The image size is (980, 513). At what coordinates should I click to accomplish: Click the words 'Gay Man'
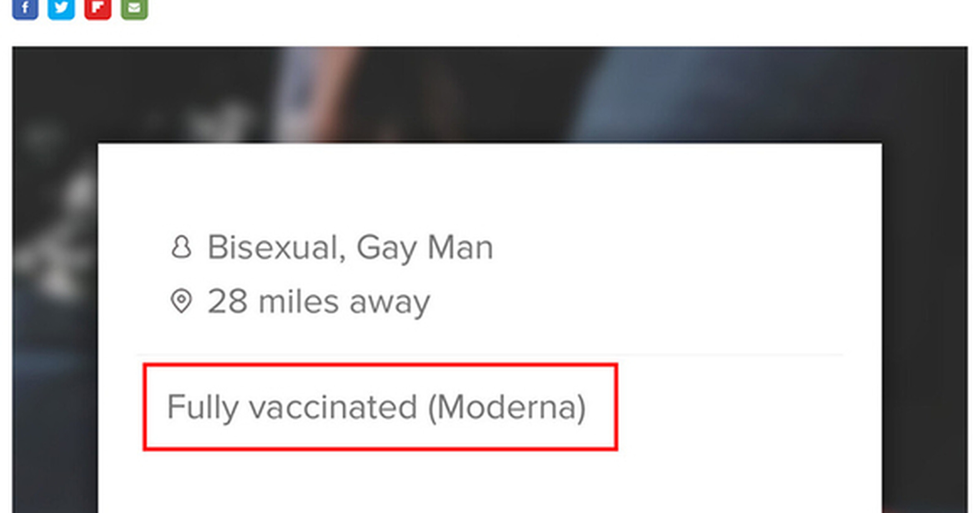[x=425, y=248]
